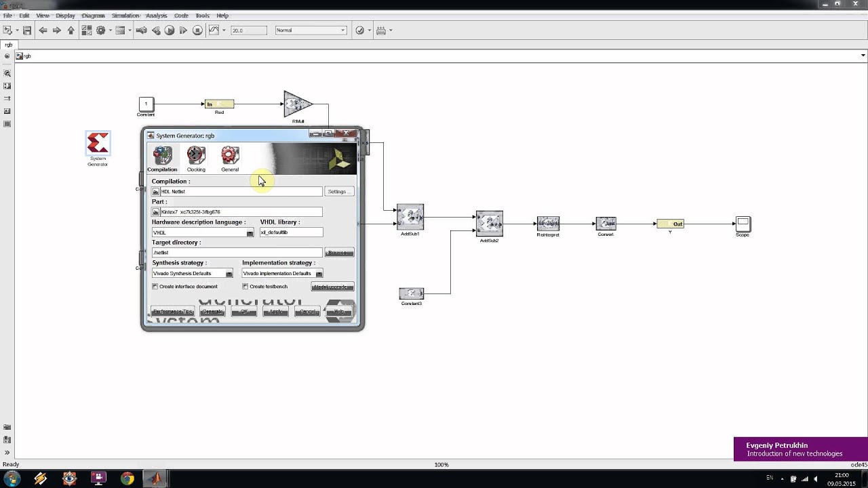Click the Windows Start button
868x488 pixels.
tap(12, 479)
